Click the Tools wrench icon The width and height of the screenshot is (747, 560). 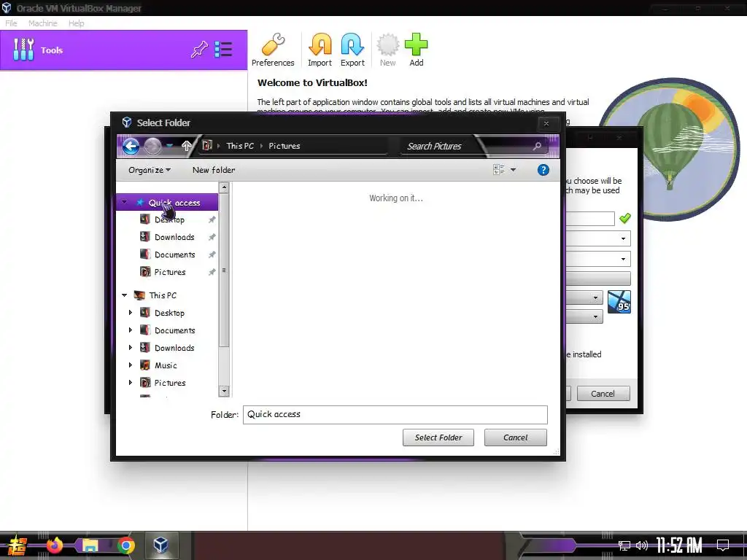pos(23,50)
